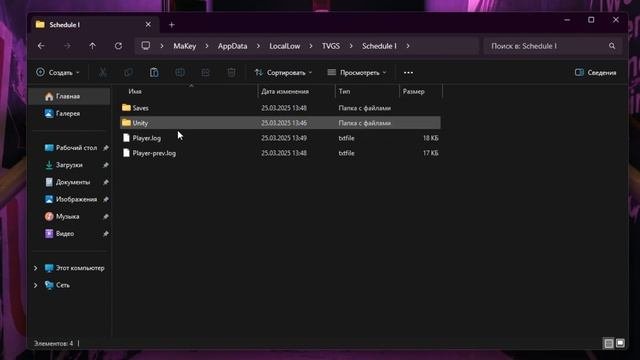Viewport: 640px width, 360px height.
Task: Click pin icon next to Изображения
Action: (106, 199)
